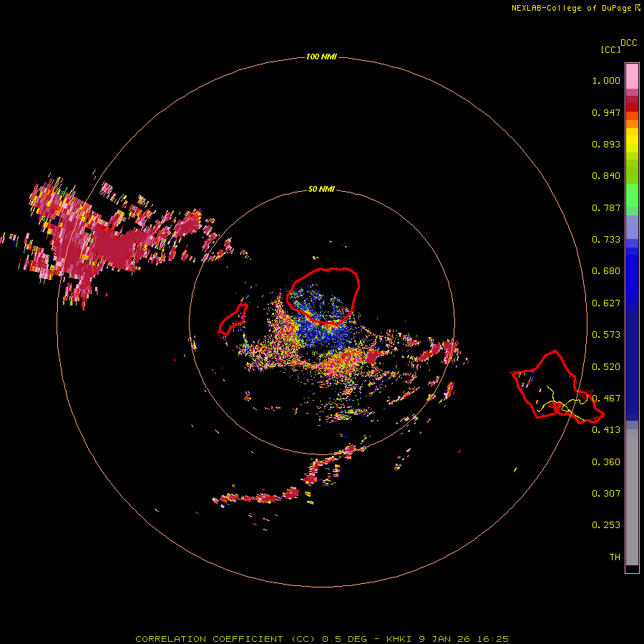
Task: Pick the gray swatch near 0.307
Action: (632, 497)
